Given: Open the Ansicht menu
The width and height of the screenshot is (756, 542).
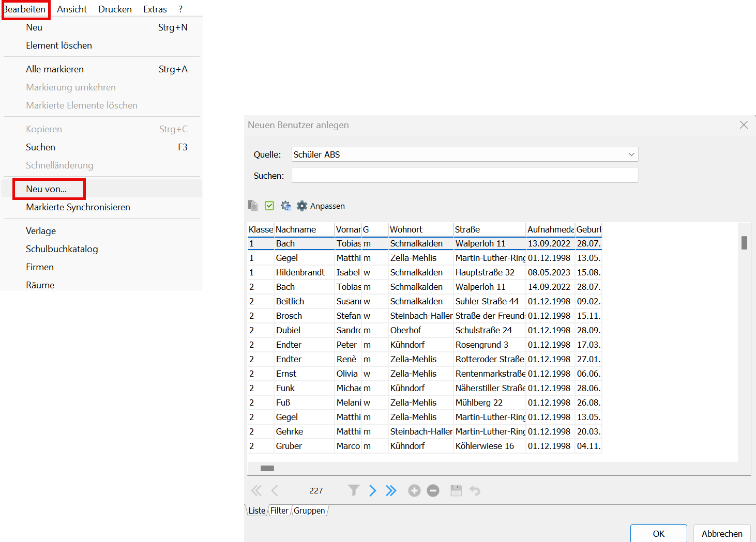Looking at the screenshot, I should pyautogui.click(x=72, y=9).
